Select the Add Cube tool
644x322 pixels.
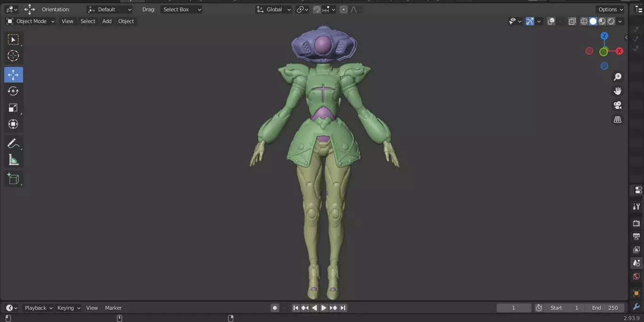coord(13,179)
